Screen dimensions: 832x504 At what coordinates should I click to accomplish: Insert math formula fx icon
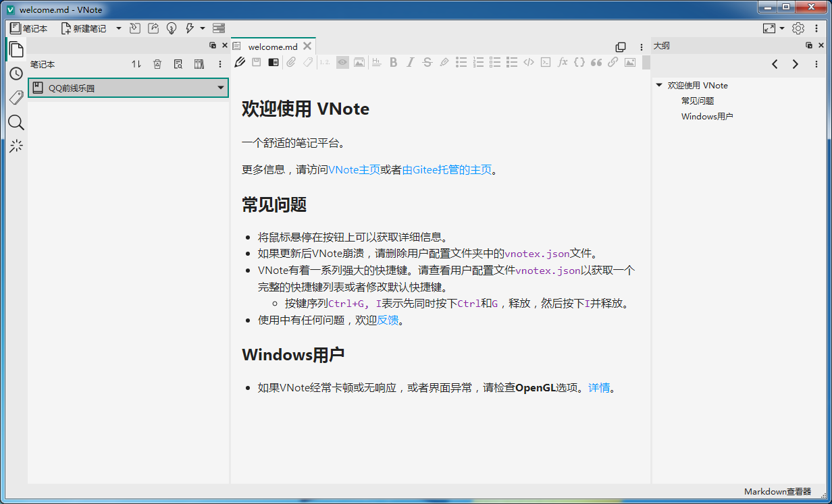coord(563,62)
